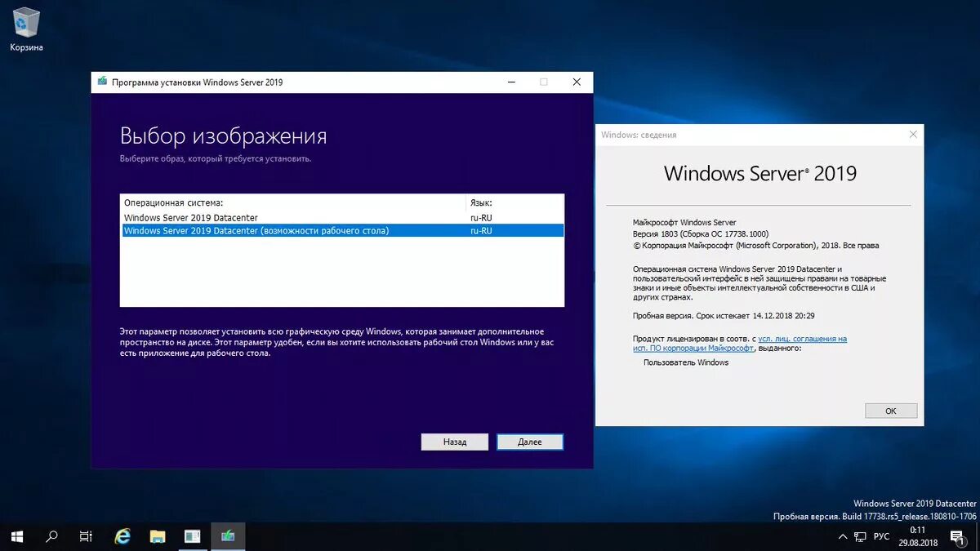Open taskbar search magnifier
The height and width of the screenshot is (551, 980).
tap(51, 536)
